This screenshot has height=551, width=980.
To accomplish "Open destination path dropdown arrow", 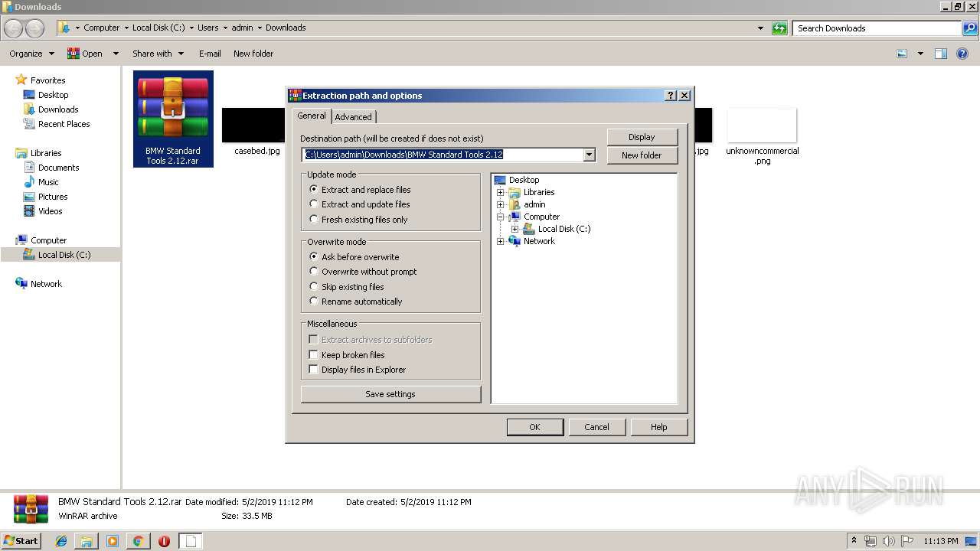I will (x=589, y=155).
